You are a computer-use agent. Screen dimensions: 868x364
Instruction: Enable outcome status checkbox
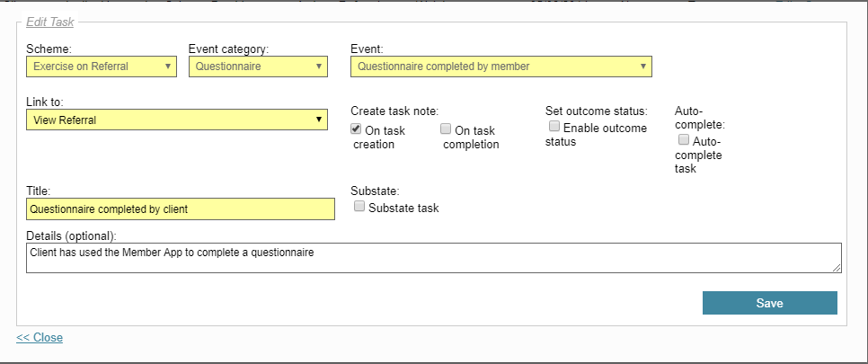tap(554, 127)
